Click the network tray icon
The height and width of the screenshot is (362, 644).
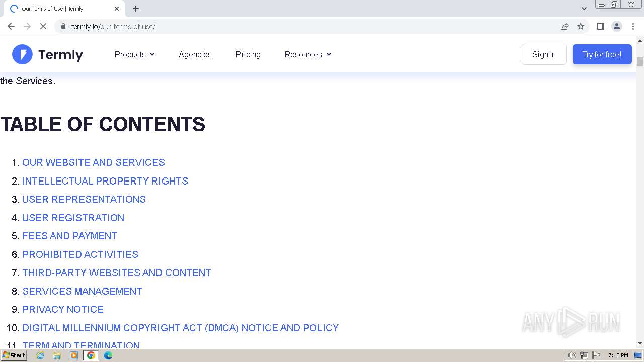584,355
